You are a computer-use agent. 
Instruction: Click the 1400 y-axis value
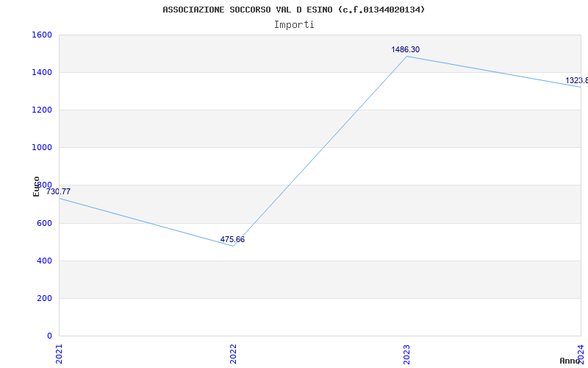point(42,72)
